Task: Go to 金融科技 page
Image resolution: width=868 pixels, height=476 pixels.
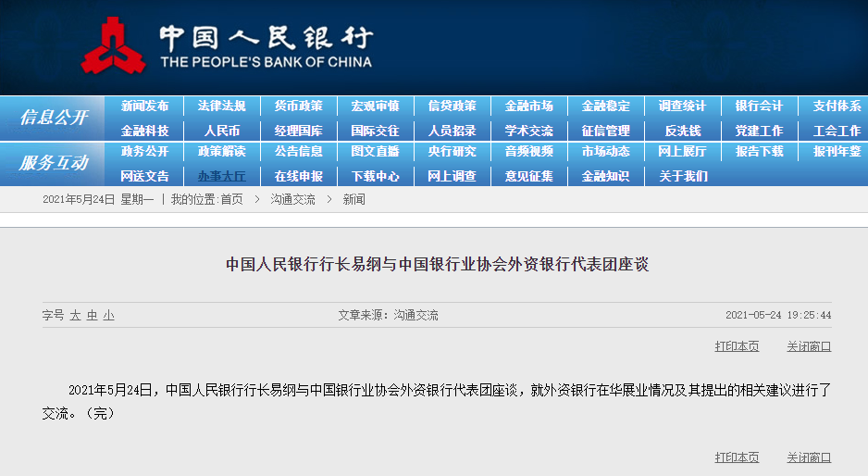Action: (x=144, y=131)
